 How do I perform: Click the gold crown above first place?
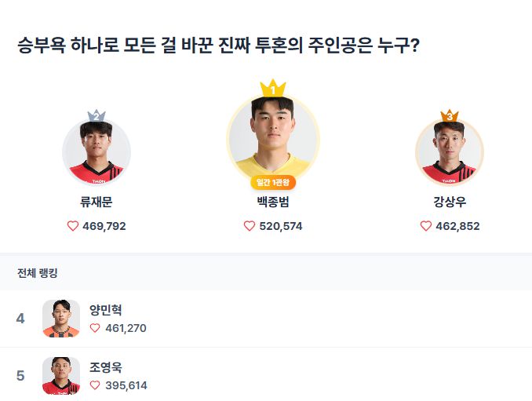(272, 88)
